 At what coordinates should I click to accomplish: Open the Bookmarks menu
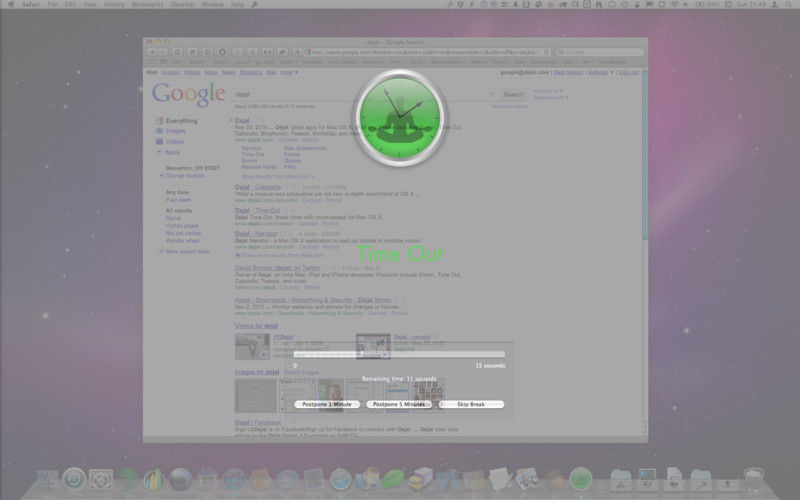pos(147,4)
